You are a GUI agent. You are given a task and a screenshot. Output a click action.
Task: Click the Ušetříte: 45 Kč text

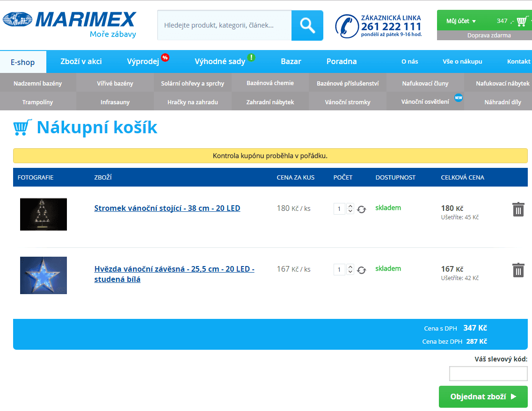[x=460, y=217]
